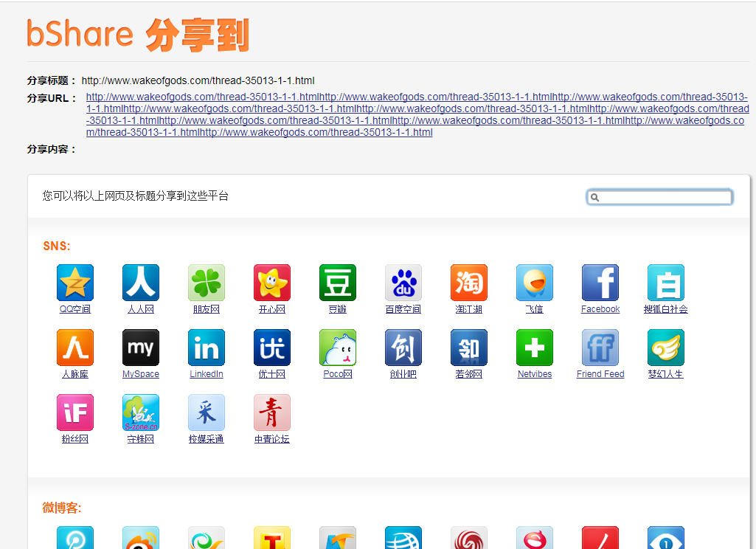This screenshot has height=549, width=756.
Task: Click the share title URL text
Action: click(198, 80)
